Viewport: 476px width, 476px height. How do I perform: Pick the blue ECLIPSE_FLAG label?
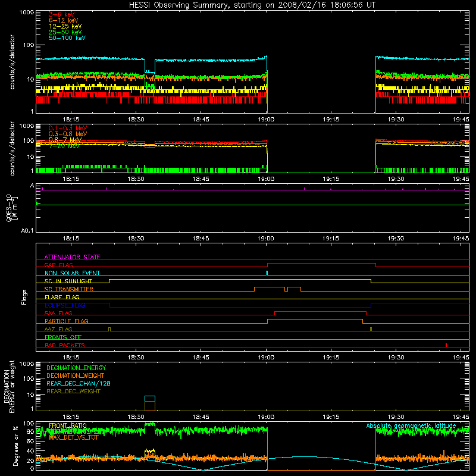point(65,305)
